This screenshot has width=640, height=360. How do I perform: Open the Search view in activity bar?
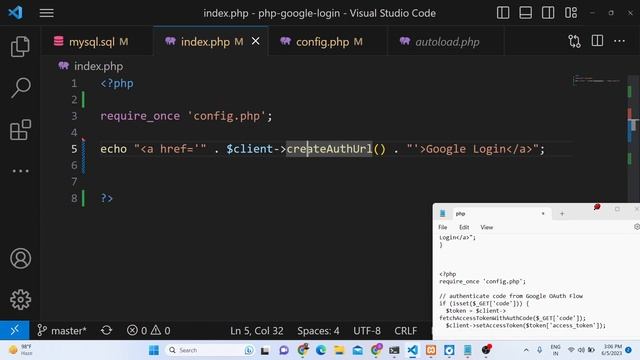coord(20,88)
